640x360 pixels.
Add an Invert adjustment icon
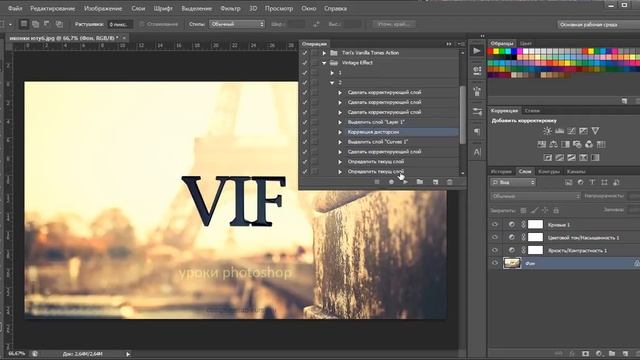pyautogui.click(x=548, y=158)
